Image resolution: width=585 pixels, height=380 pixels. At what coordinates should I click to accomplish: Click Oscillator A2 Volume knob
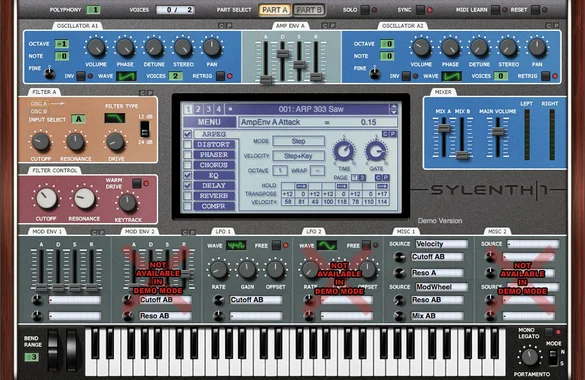coord(421,48)
